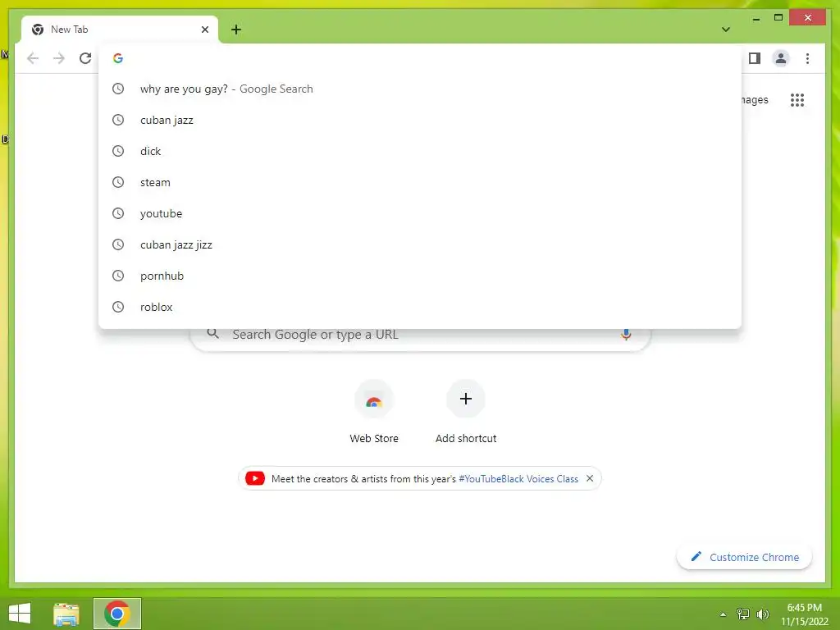The image size is (840, 630).
Task: Open File Explorer from the taskbar
Action: pyautogui.click(x=66, y=614)
